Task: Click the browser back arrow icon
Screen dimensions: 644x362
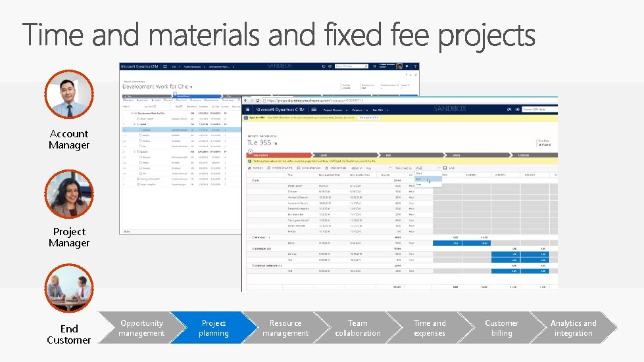Action: 245,101
